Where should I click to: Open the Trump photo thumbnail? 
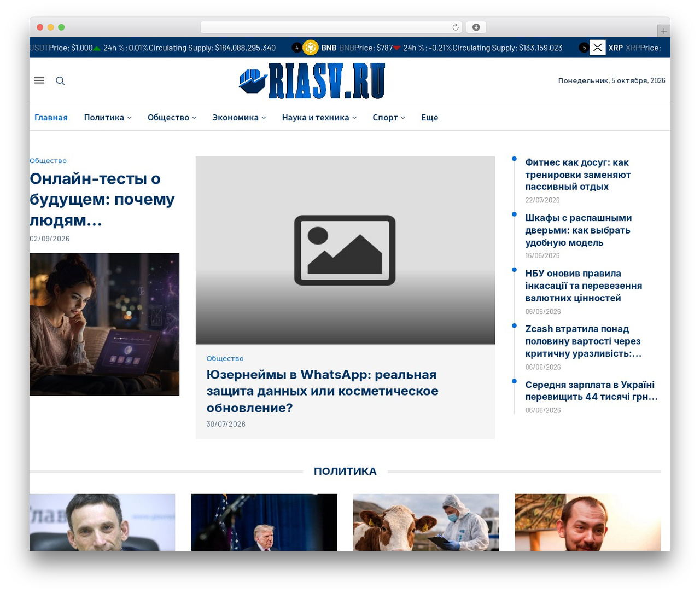pyautogui.click(x=264, y=522)
